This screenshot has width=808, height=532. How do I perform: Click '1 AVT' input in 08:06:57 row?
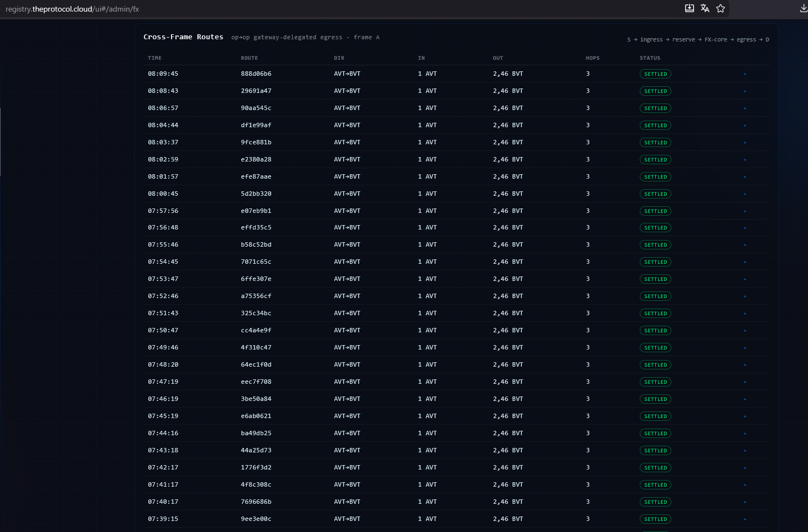coord(427,108)
